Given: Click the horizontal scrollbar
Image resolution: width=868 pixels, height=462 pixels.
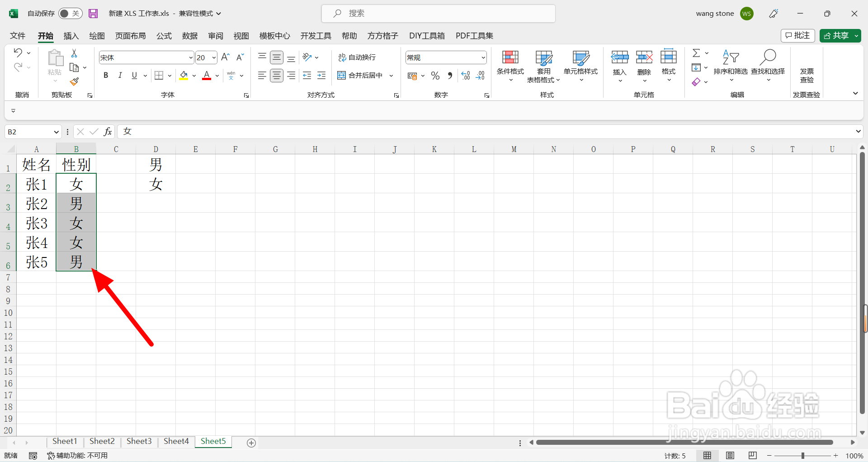Looking at the screenshot, I should [x=684, y=442].
